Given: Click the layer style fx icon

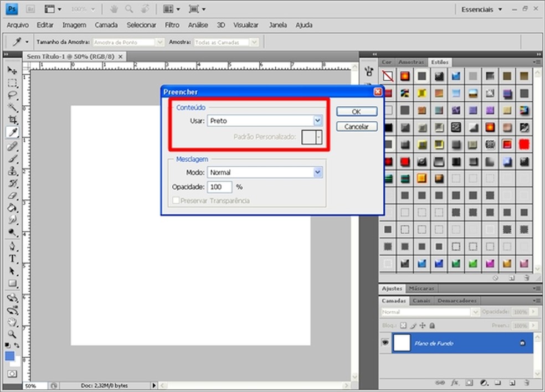Looking at the screenshot, I should click(x=455, y=383).
